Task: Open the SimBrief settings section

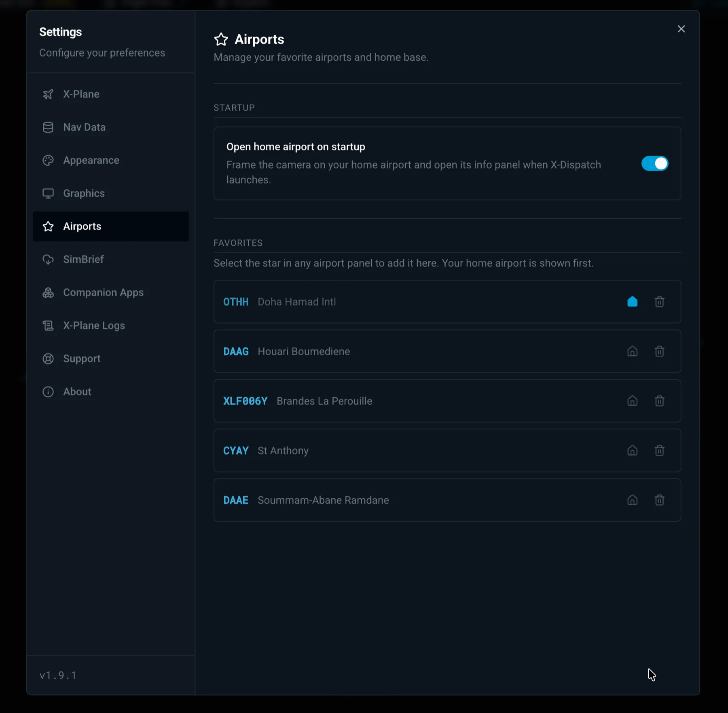Action: coord(111,259)
